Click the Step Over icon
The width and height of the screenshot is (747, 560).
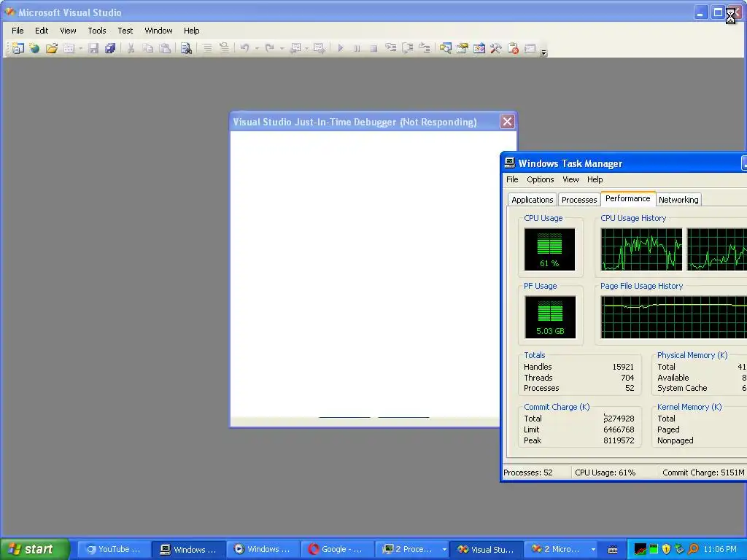click(408, 48)
